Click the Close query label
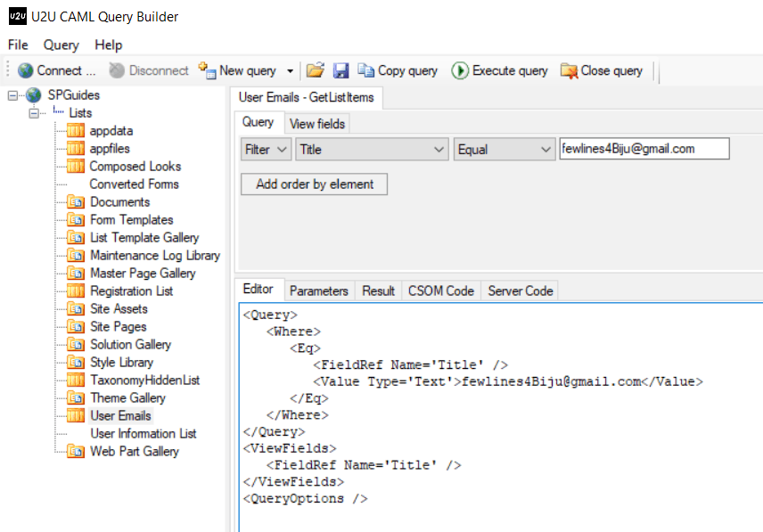This screenshot has width=763, height=532. click(x=611, y=70)
